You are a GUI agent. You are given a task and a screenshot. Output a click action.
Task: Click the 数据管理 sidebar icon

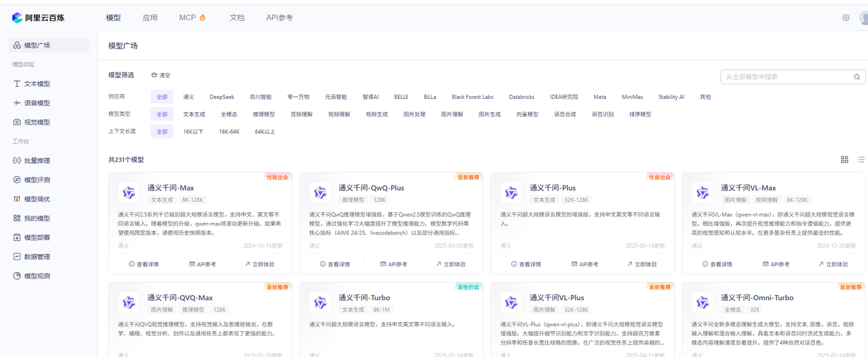tap(17, 257)
